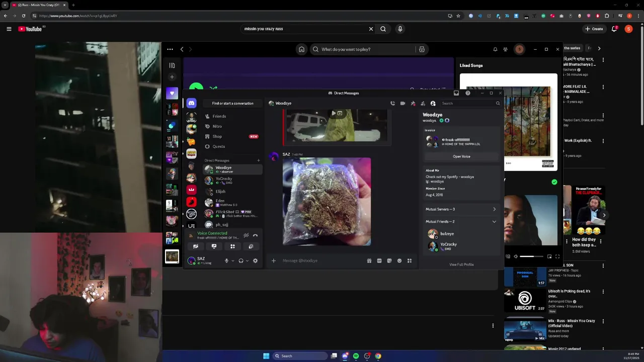Screen dimensions: 644x362
Task: Open Discord soundboard
Action: [x=251, y=246]
